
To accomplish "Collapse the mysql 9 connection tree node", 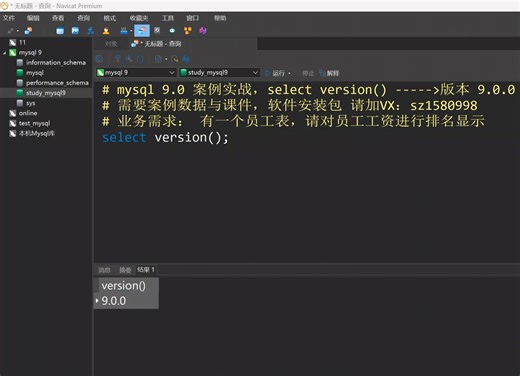I will (5, 53).
